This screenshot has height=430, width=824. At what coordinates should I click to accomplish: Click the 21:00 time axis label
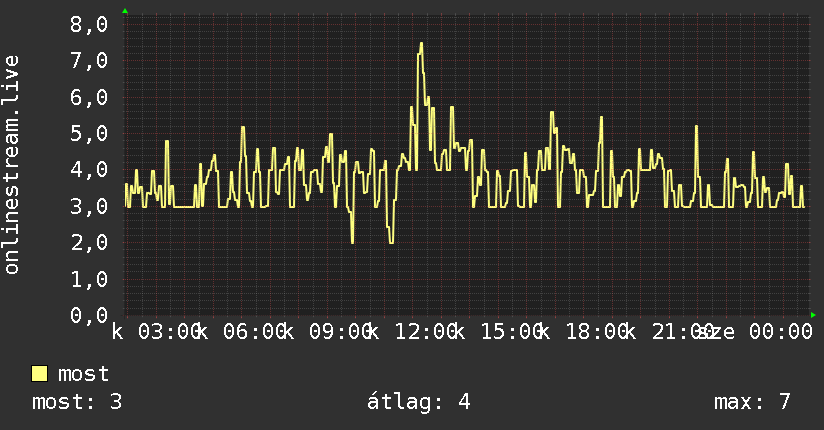[x=683, y=332]
